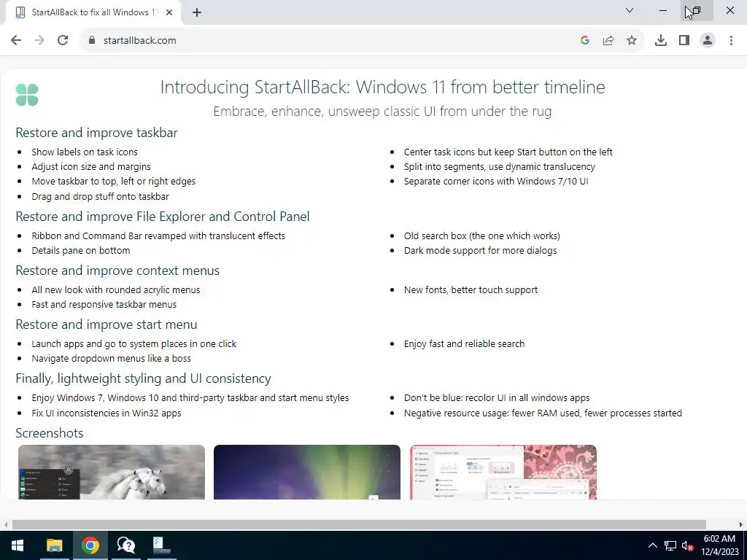Go back using the browser back arrow
The width and height of the screenshot is (747, 560).
click(x=16, y=41)
